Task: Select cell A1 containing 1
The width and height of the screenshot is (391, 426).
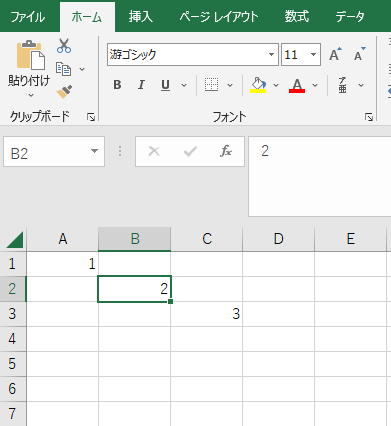Action: (63, 264)
